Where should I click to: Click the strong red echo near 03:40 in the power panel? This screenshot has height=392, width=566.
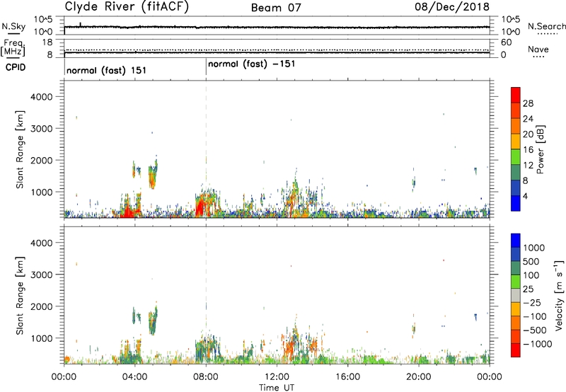[x=127, y=212]
